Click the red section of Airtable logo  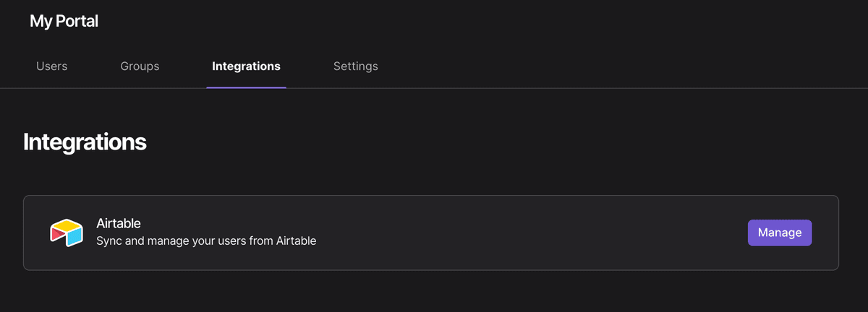pyautogui.click(x=57, y=235)
